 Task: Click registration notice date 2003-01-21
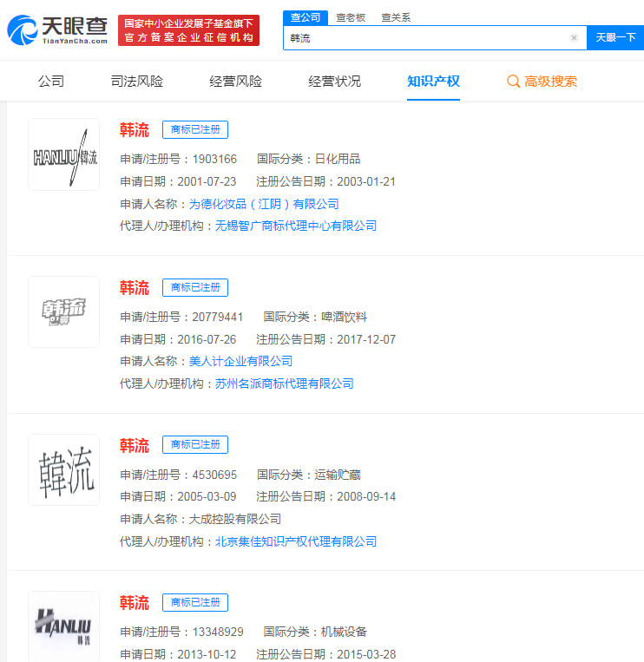pyautogui.click(x=366, y=182)
